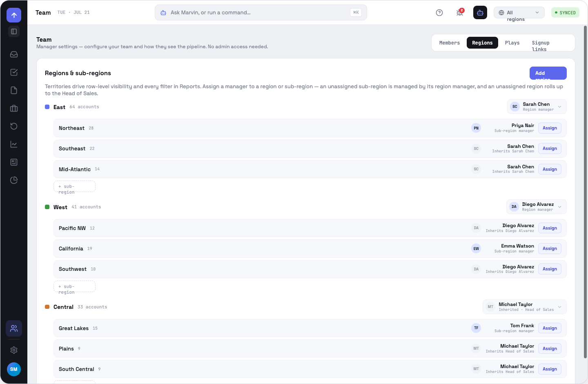
Task: Open the history refresh icon in sidebar
Action: [14, 126]
